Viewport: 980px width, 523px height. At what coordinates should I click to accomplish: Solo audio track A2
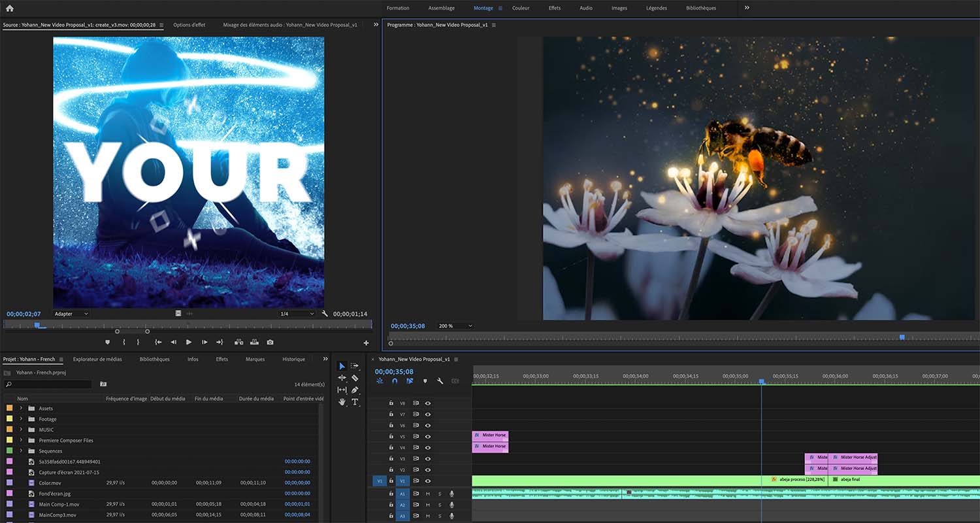coord(440,505)
